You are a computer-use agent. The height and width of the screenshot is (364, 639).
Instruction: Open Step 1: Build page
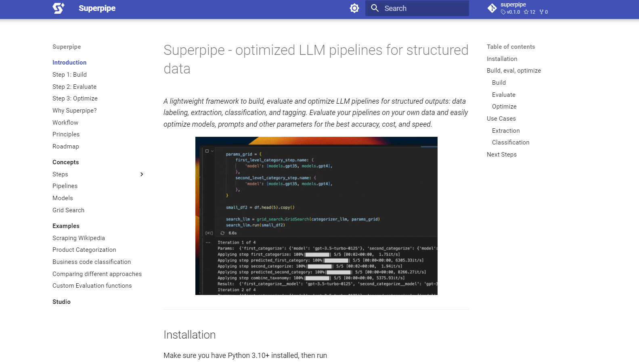click(69, 75)
